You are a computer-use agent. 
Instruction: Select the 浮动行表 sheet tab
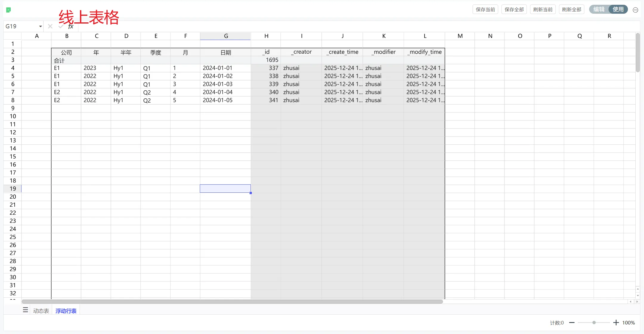tap(66, 311)
